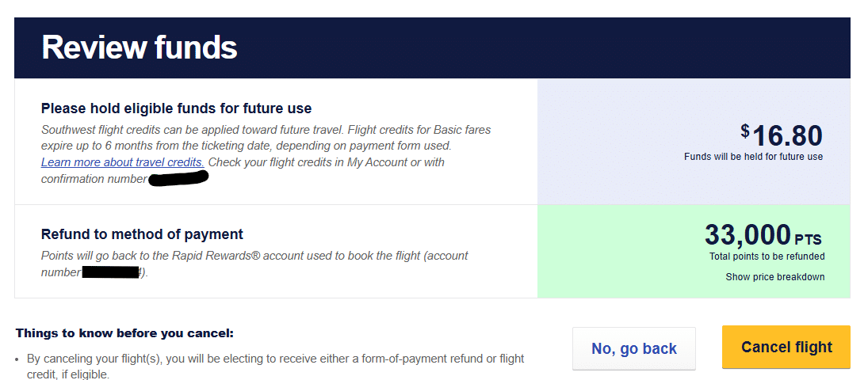Click the redacted confirmation number scribble
The image size is (868, 380).
coord(178,177)
